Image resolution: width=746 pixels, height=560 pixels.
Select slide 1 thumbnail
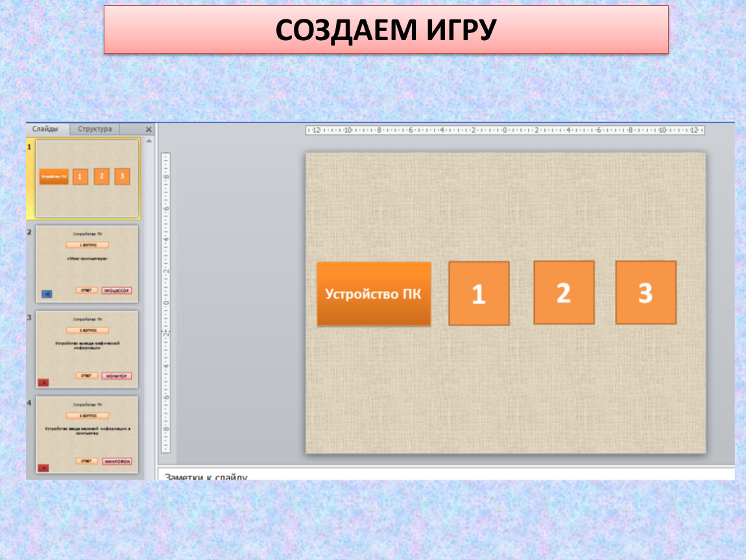(87, 178)
